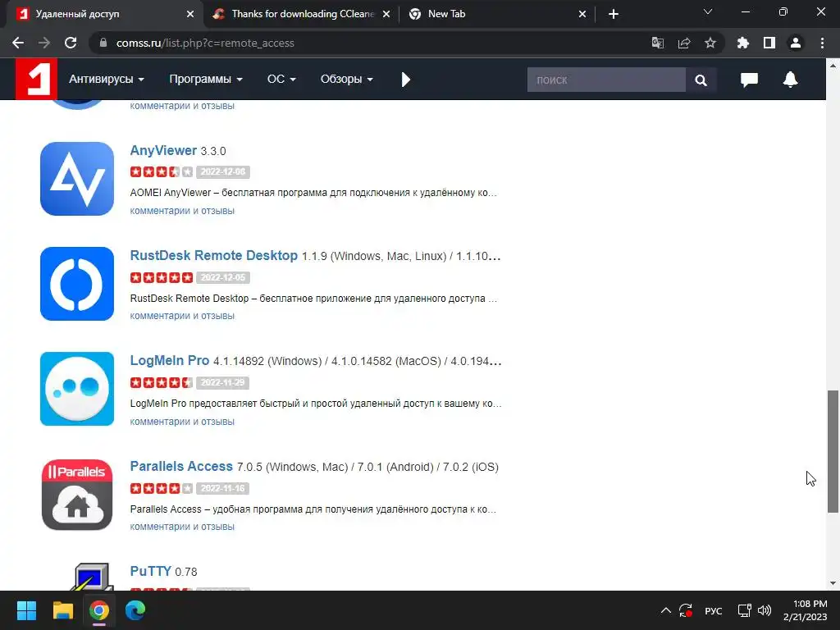Close the New Tab tab
840x630 pixels.
[x=582, y=14]
